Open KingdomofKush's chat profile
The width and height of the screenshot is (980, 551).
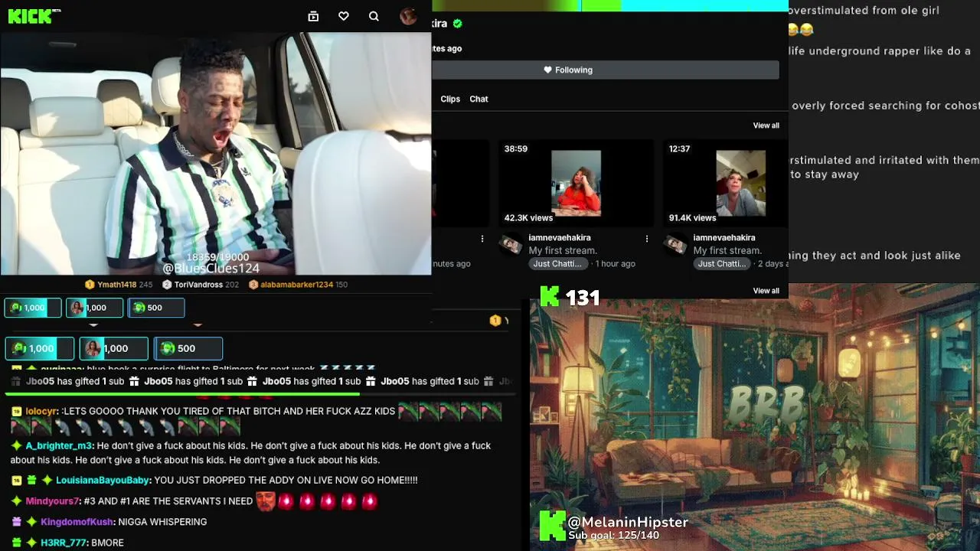(x=77, y=522)
